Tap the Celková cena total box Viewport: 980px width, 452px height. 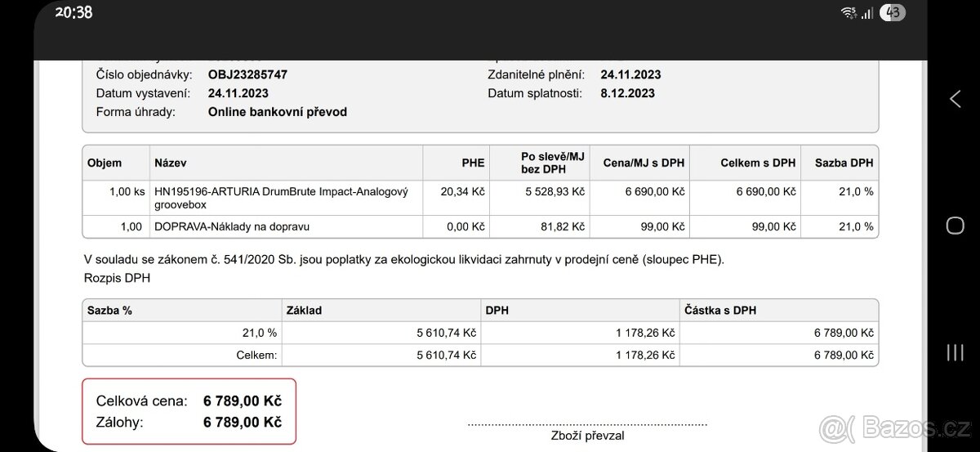(189, 411)
